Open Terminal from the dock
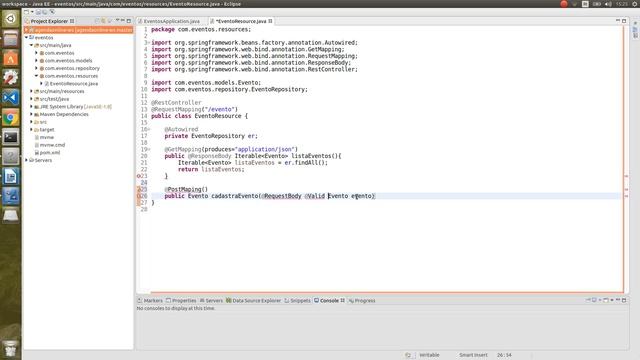This screenshot has width=640, height=360. pyautogui.click(x=11, y=137)
